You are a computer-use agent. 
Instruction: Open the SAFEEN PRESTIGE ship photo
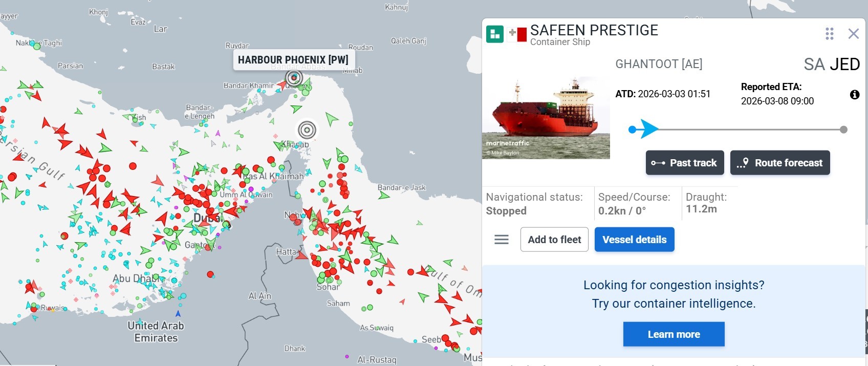(x=546, y=118)
